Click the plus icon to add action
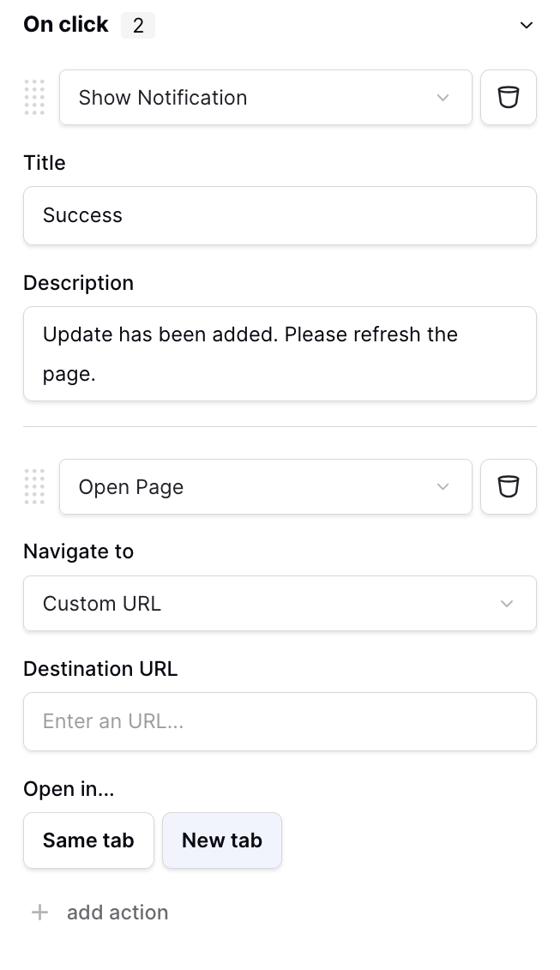 pos(39,913)
